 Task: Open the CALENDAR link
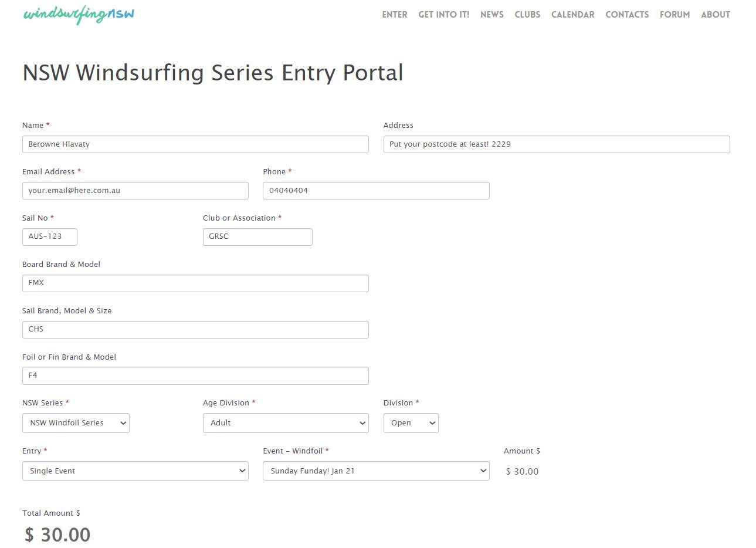[x=572, y=15]
